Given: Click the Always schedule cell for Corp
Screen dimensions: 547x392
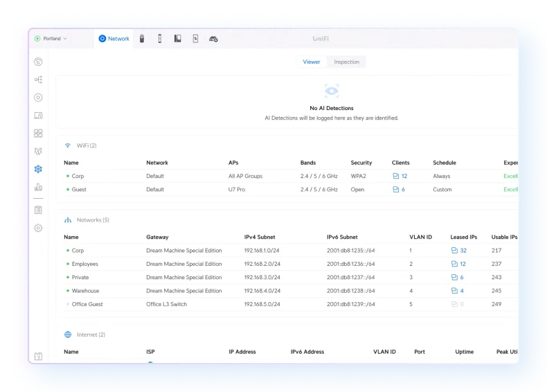Looking at the screenshot, I should click(442, 176).
